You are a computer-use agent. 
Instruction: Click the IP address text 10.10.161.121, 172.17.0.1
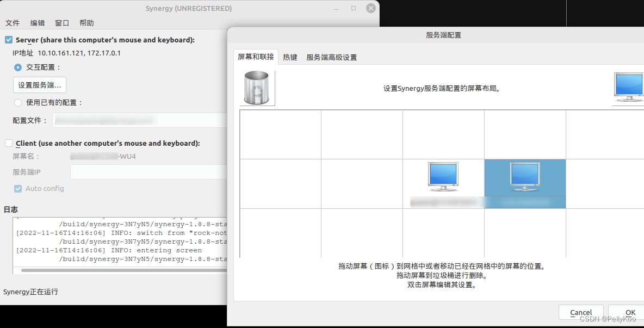79,53
